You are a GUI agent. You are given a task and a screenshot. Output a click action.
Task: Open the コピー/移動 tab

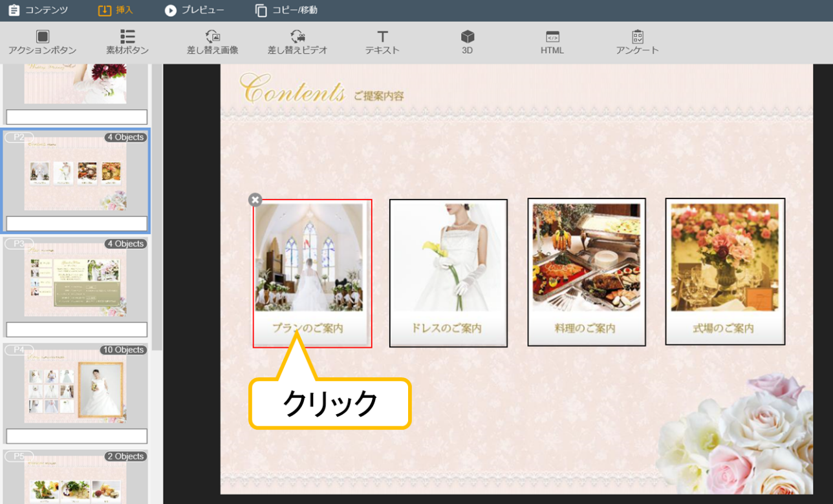pos(287,10)
